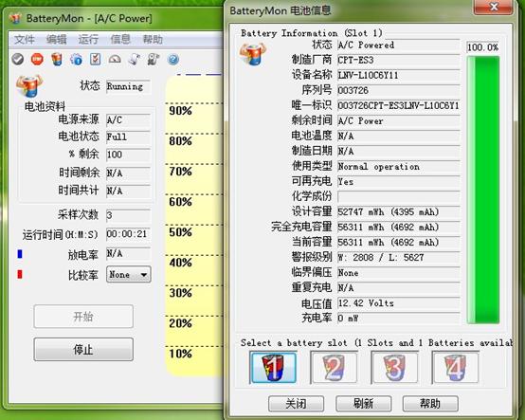Select battery slot 2
This screenshot has width=525, height=420.
[x=334, y=367]
